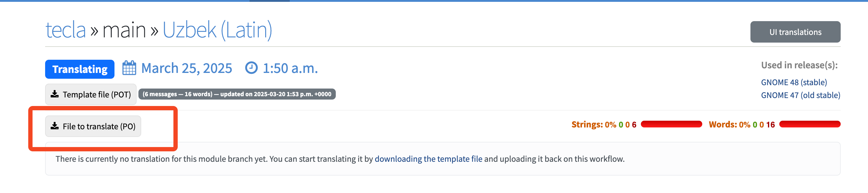Click the 1:50 a.m. time text

click(290, 68)
